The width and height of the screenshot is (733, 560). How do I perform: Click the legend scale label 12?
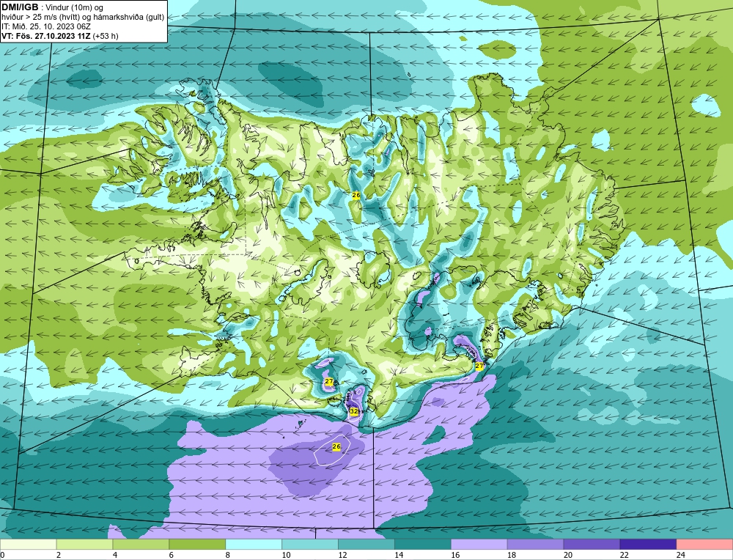(342, 555)
